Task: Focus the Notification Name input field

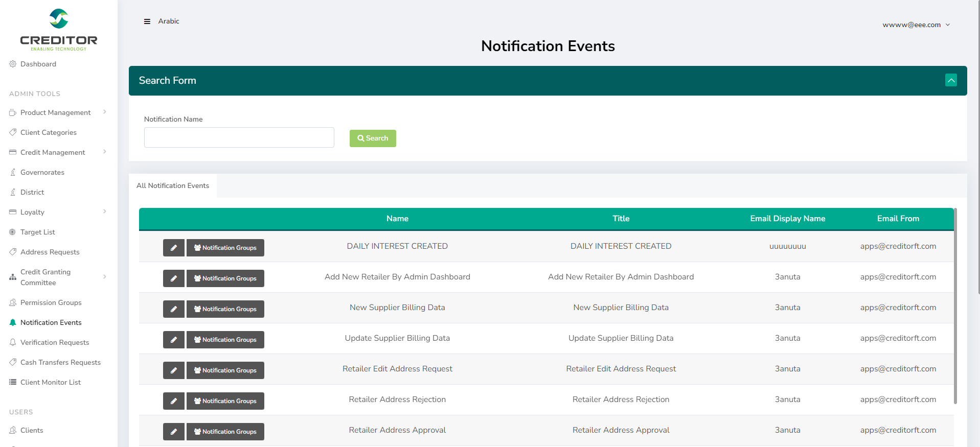Action: click(x=239, y=137)
